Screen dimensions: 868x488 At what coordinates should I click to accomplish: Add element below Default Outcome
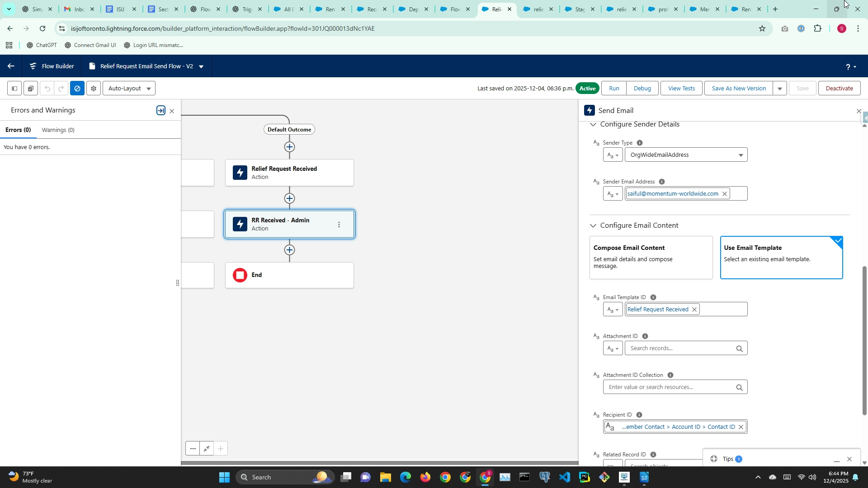pyautogui.click(x=289, y=147)
